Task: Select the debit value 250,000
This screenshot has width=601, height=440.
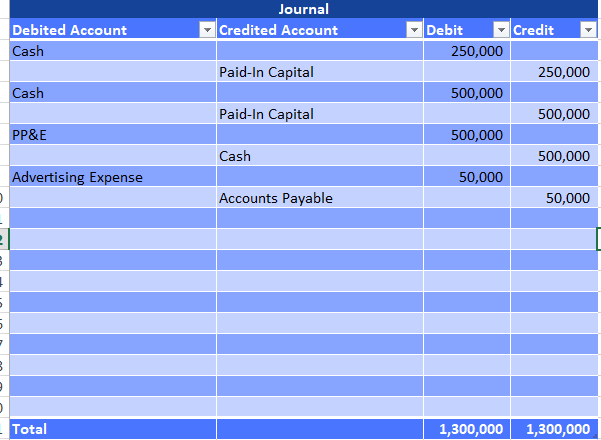Action: click(466, 51)
